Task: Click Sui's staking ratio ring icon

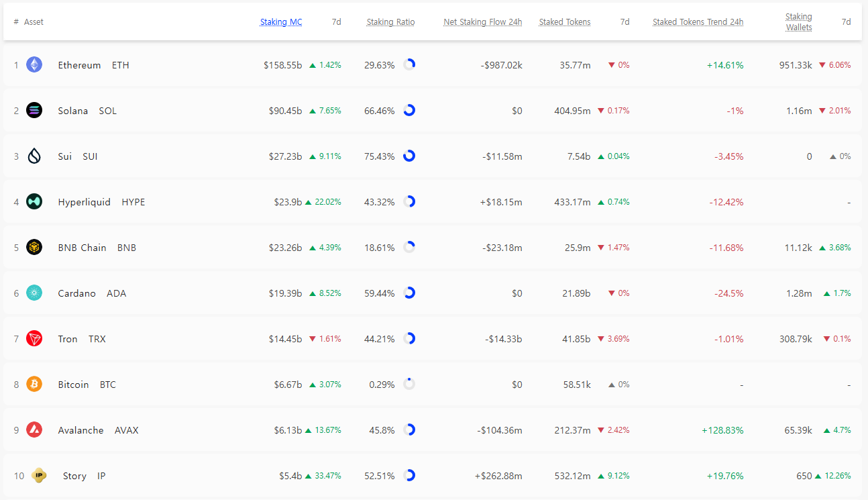Action: pos(409,156)
